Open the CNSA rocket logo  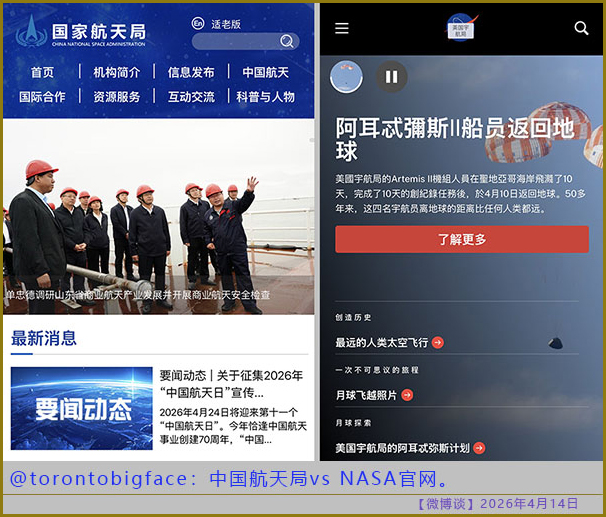pos(31,31)
